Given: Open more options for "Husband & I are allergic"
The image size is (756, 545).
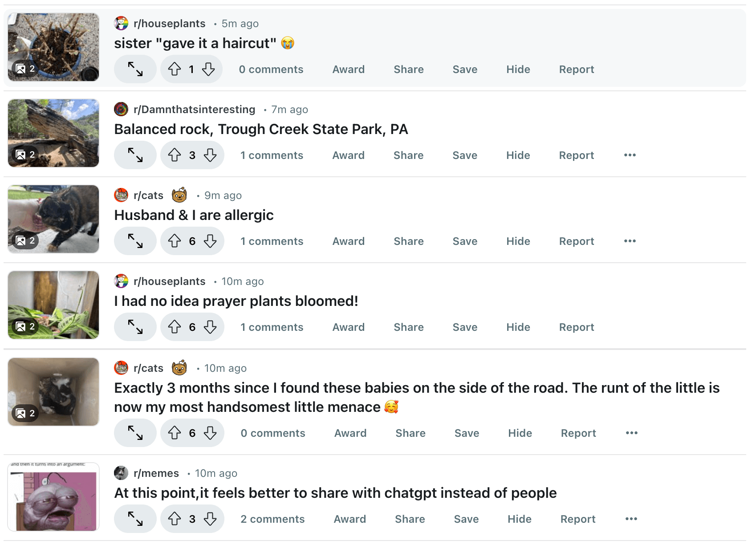Looking at the screenshot, I should pos(630,241).
